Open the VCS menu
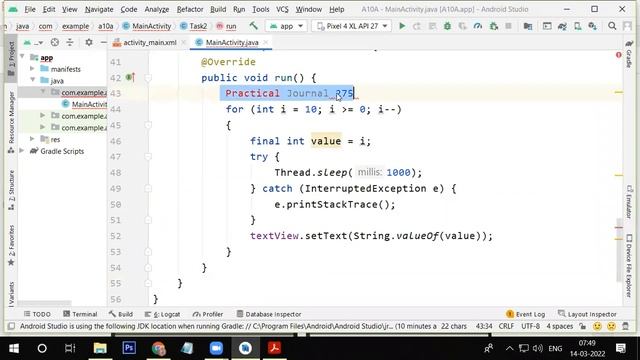The width and height of the screenshot is (640, 360). (282, 9)
